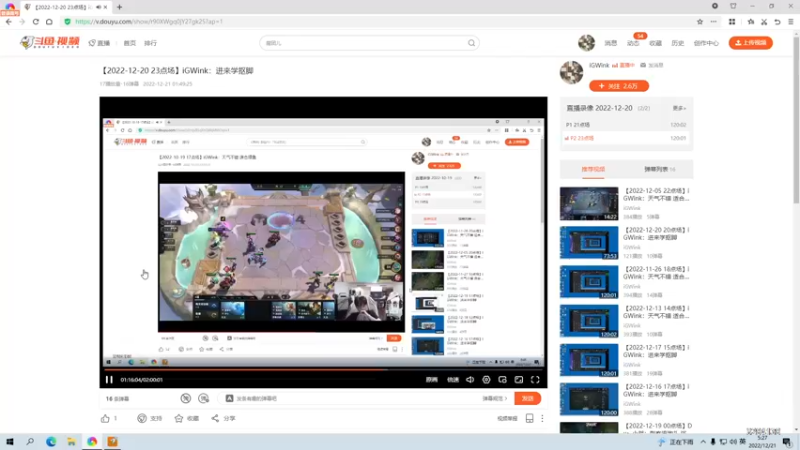Open 收藏 favorites in the header
This screenshot has height=450, width=800.
655,43
